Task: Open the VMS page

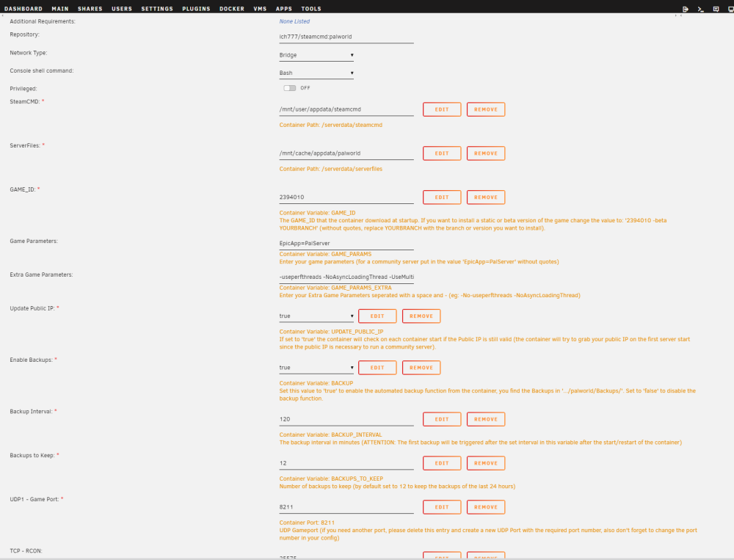Action: (260, 9)
